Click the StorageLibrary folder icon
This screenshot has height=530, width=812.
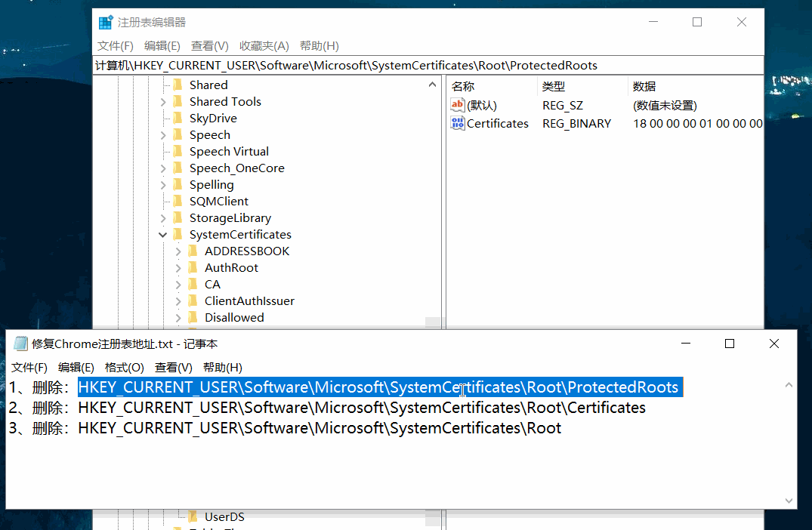(178, 217)
